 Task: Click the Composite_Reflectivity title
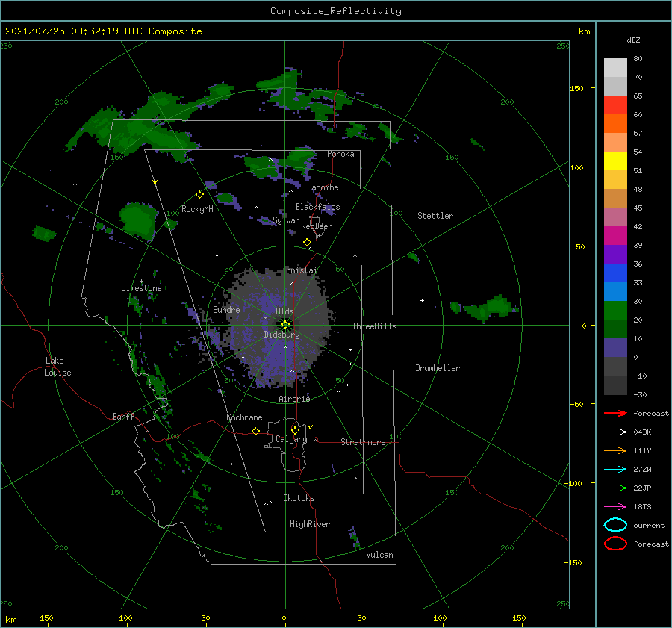click(335, 11)
